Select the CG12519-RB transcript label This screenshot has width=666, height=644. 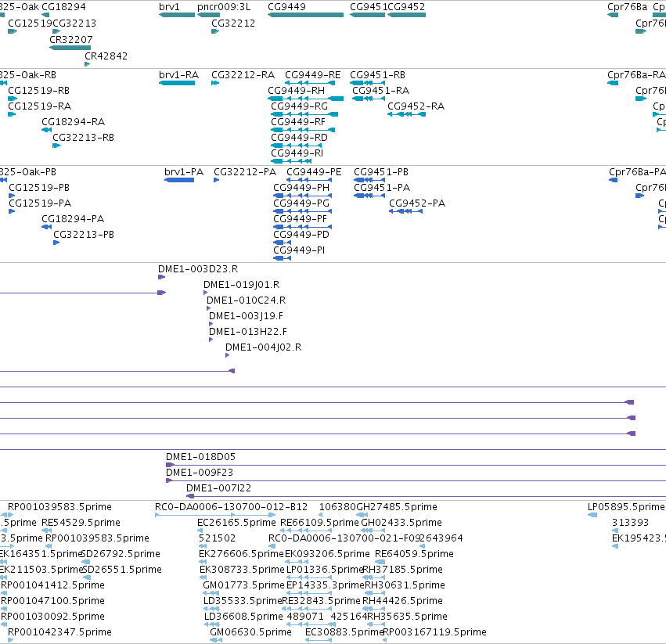[x=38, y=91]
